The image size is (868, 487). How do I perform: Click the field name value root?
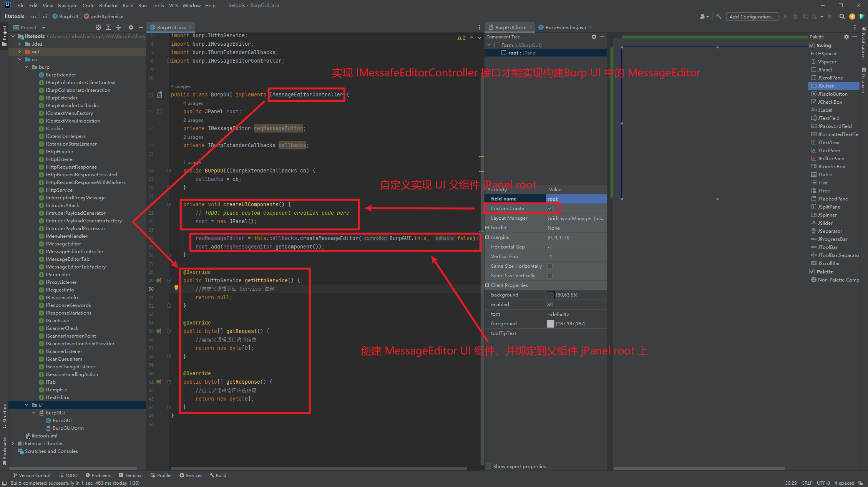pos(576,199)
